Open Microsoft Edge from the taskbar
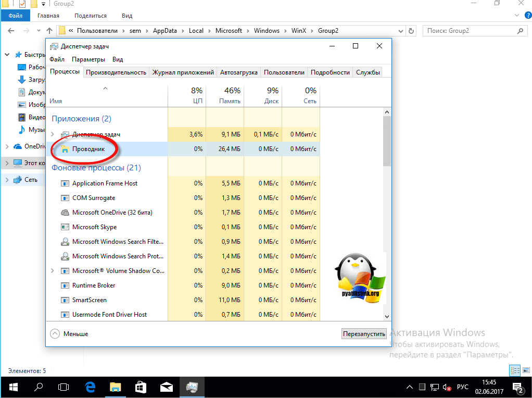532x398 pixels. pyautogui.click(x=90, y=387)
